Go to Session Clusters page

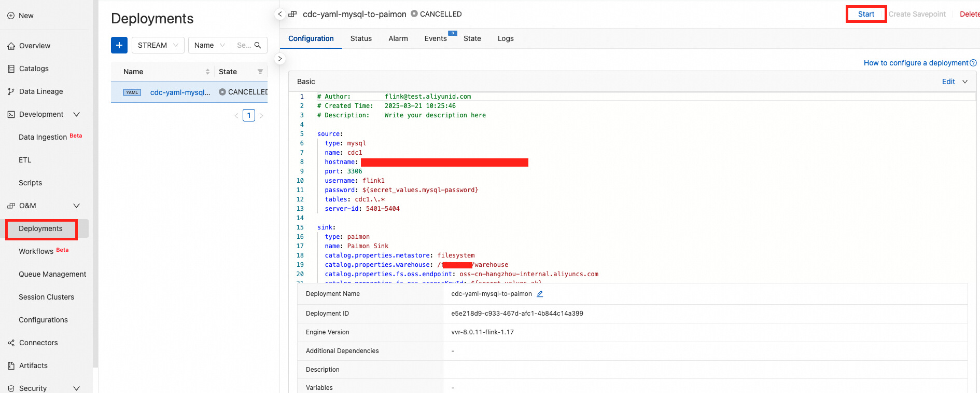46,297
